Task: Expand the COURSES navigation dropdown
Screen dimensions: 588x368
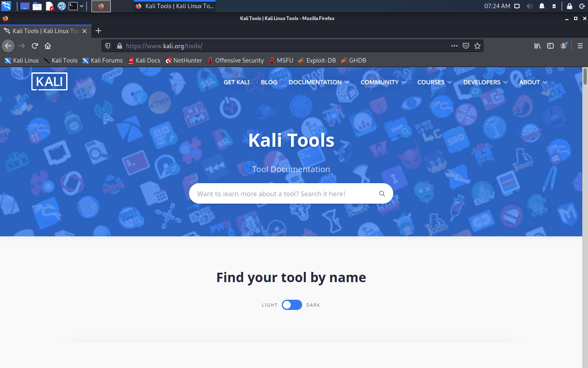Action: (x=434, y=82)
